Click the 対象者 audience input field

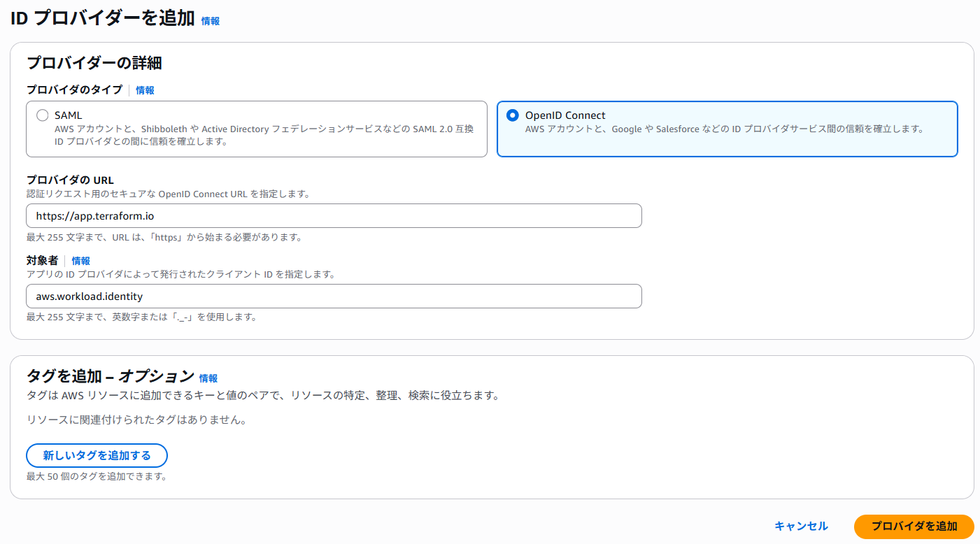(x=334, y=296)
